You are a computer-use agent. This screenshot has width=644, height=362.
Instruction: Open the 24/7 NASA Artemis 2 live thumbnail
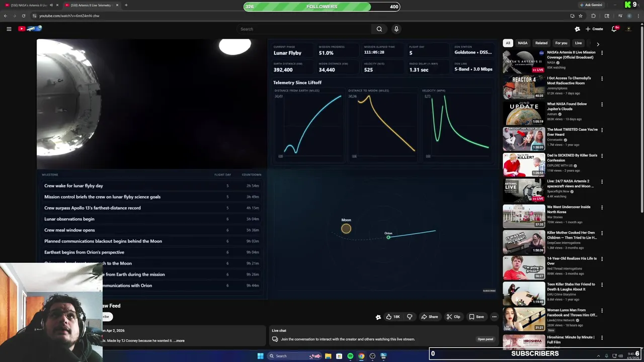(x=524, y=190)
